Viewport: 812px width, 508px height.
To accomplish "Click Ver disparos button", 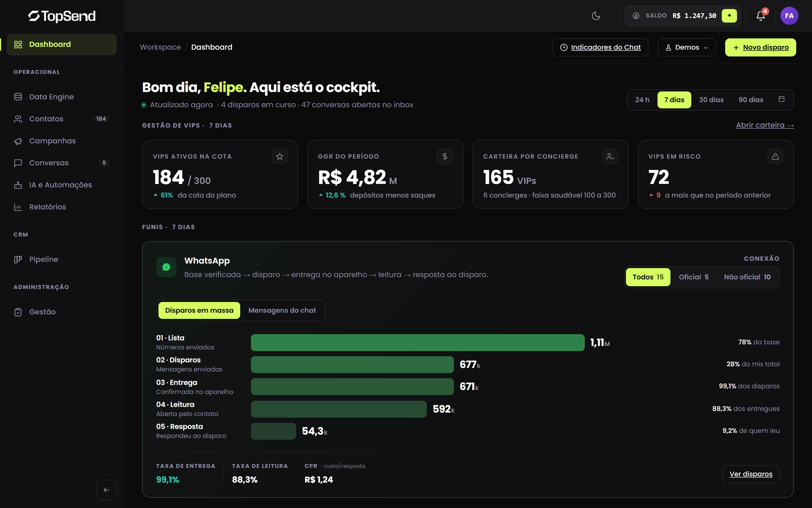I will tap(751, 474).
